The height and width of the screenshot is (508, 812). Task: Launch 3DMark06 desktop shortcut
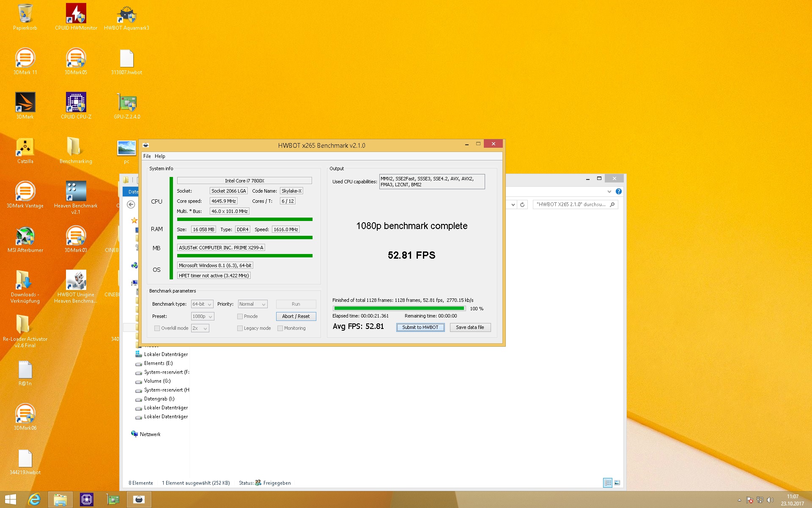pos(25,417)
